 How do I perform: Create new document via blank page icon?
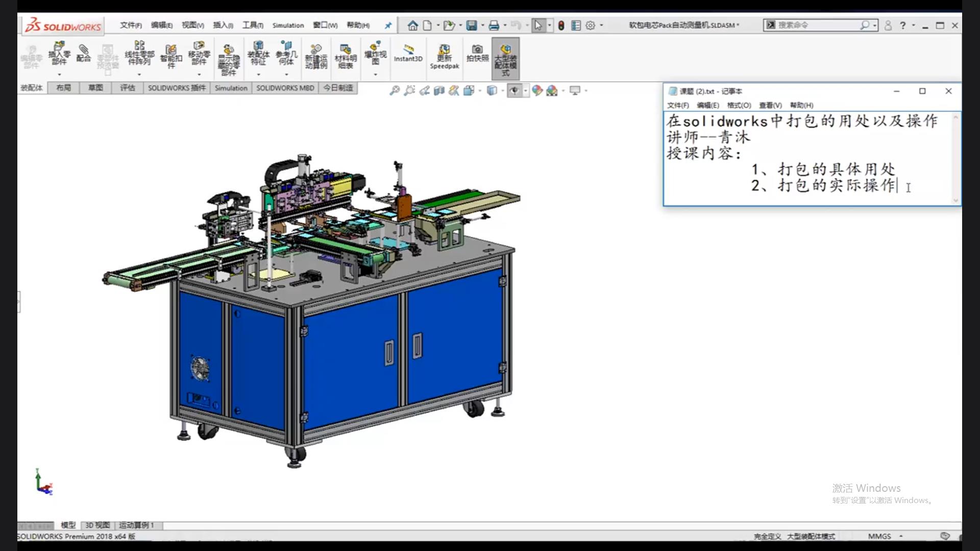click(427, 25)
